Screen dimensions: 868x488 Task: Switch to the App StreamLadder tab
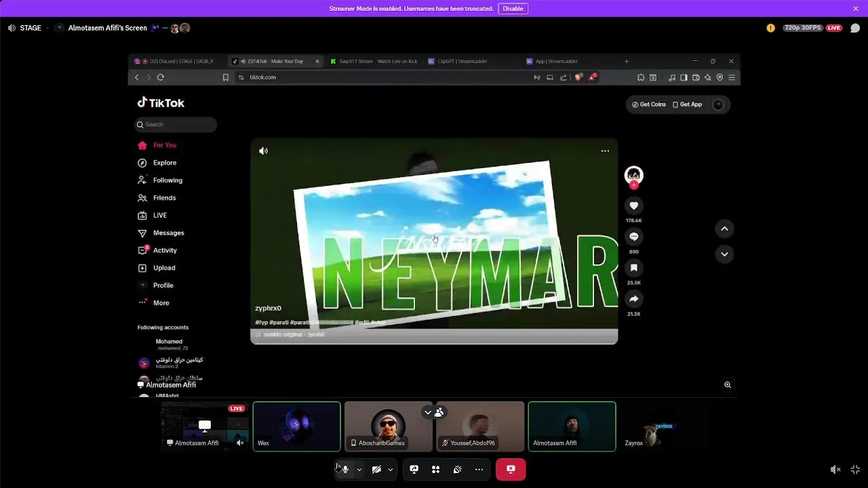(570, 61)
